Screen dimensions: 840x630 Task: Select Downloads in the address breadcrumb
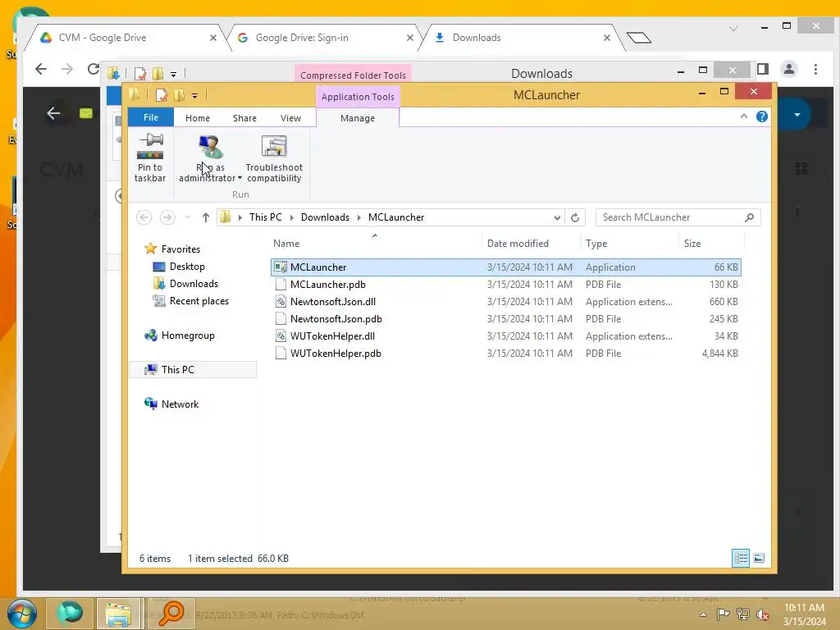[325, 217]
